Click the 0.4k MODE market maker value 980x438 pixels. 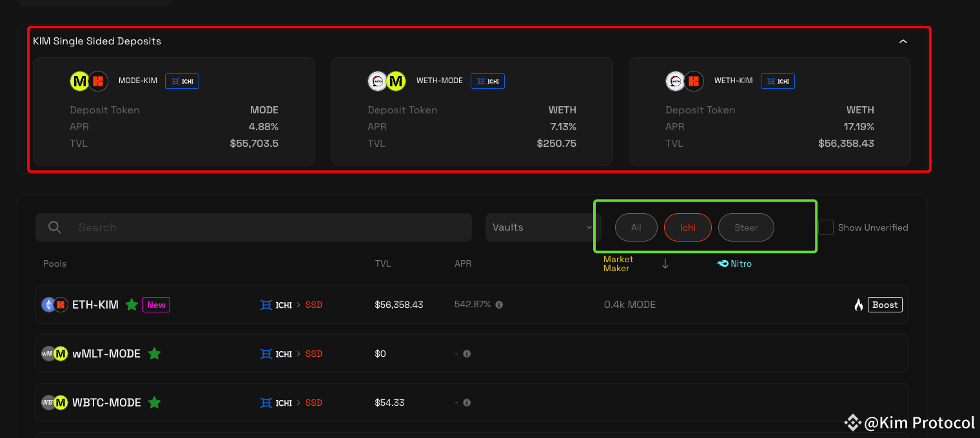coord(630,305)
